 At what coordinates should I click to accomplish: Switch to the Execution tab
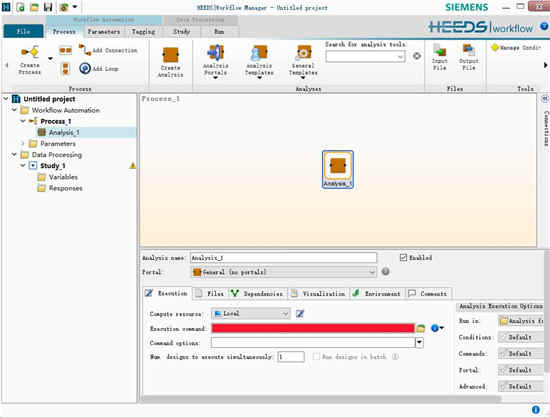pyautogui.click(x=167, y=293)
